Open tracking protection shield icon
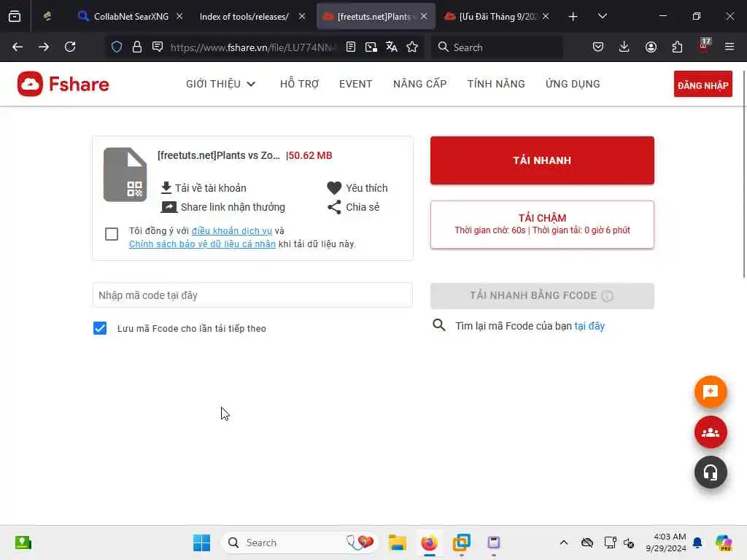This screenshot has height=560, width=747. 117,47
